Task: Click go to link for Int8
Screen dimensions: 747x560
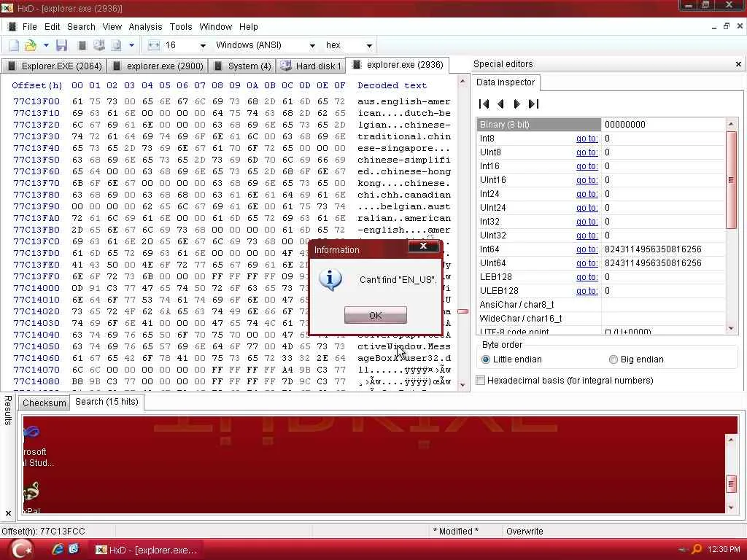Action: [x=587, y=139]
